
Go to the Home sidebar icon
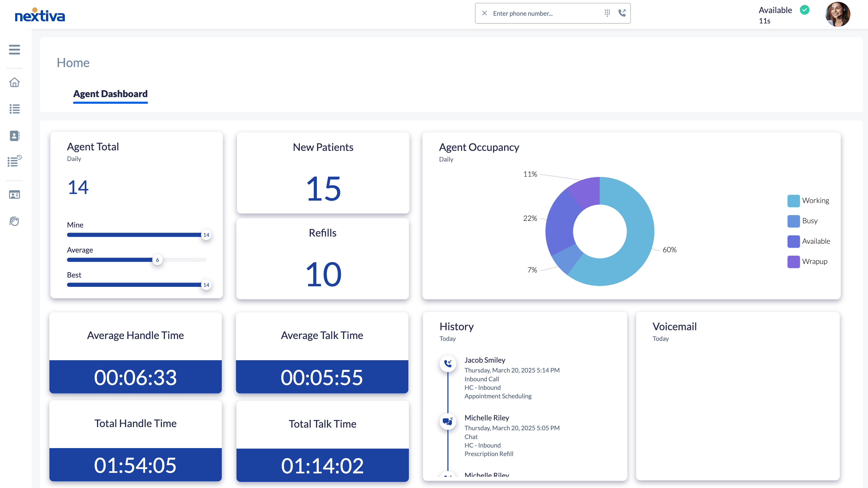pyautogui.click(x=14, y=82)
